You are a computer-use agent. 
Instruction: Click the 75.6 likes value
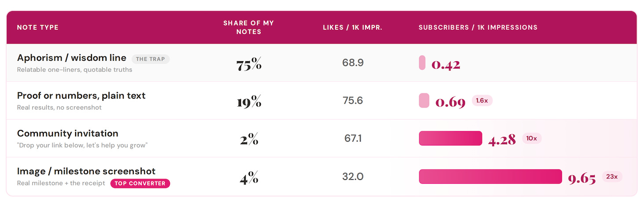pos(353,100)
